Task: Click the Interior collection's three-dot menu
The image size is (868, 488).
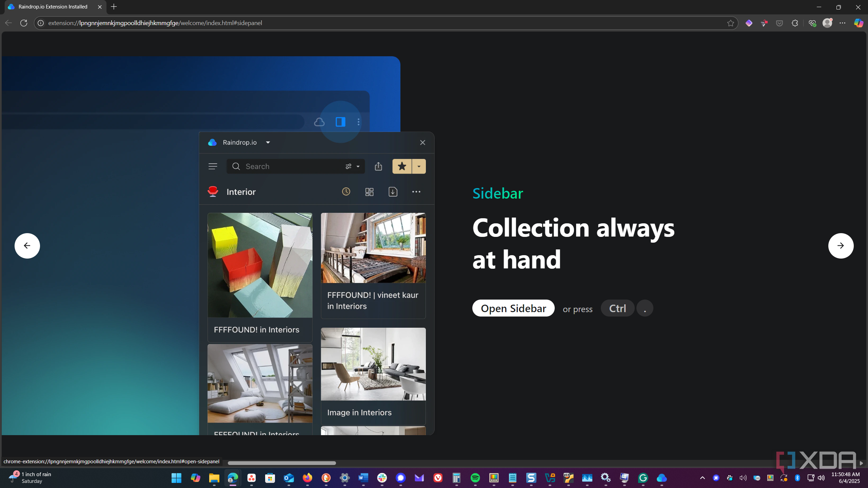Action: click(416, 192)
